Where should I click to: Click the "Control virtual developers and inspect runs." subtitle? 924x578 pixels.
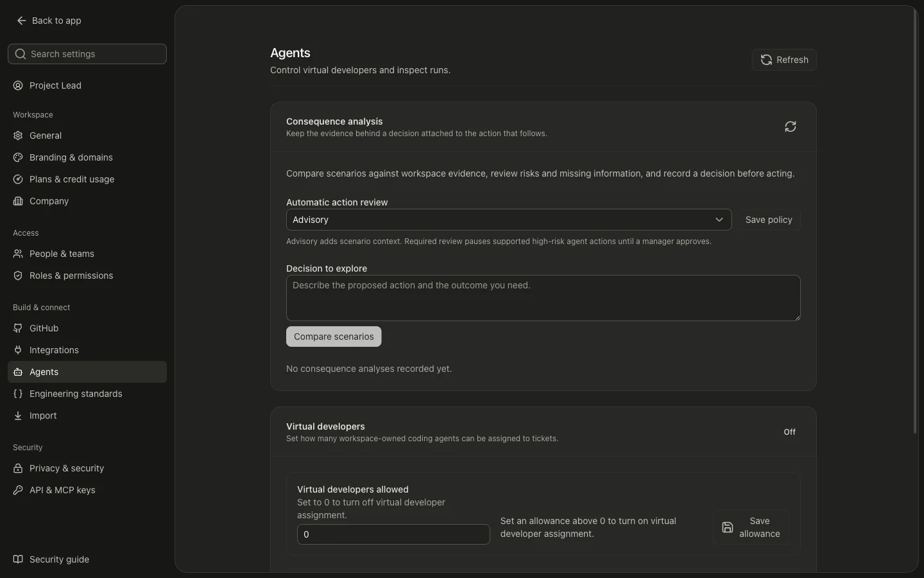coord(360,70)
